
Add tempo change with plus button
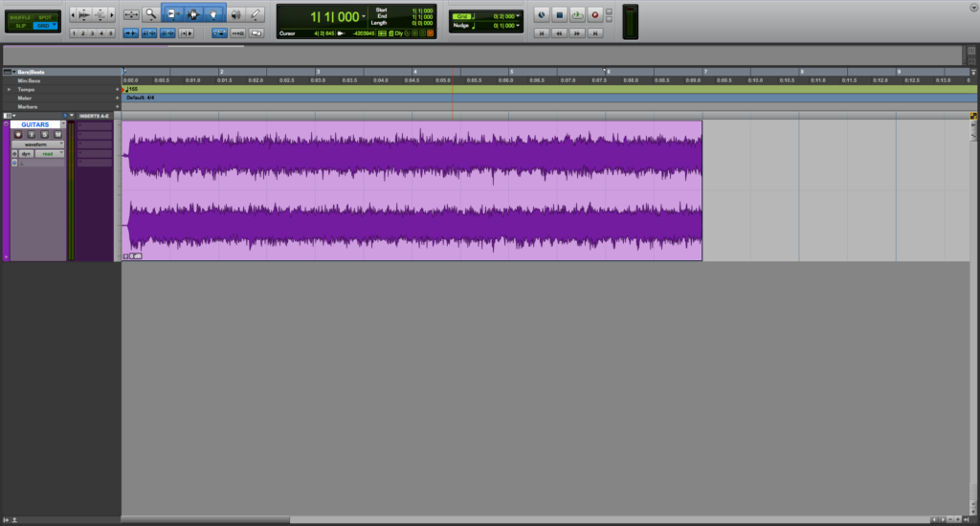point(117,89)
